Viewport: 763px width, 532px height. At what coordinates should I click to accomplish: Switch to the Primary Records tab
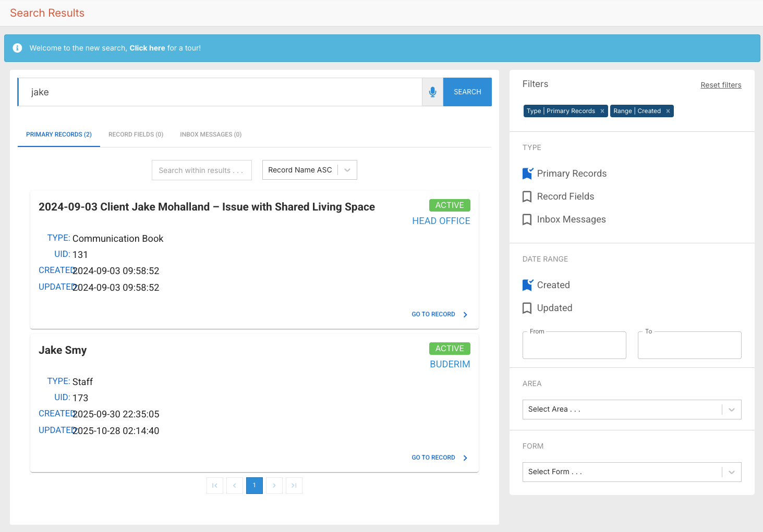click(x=59, y=134)
